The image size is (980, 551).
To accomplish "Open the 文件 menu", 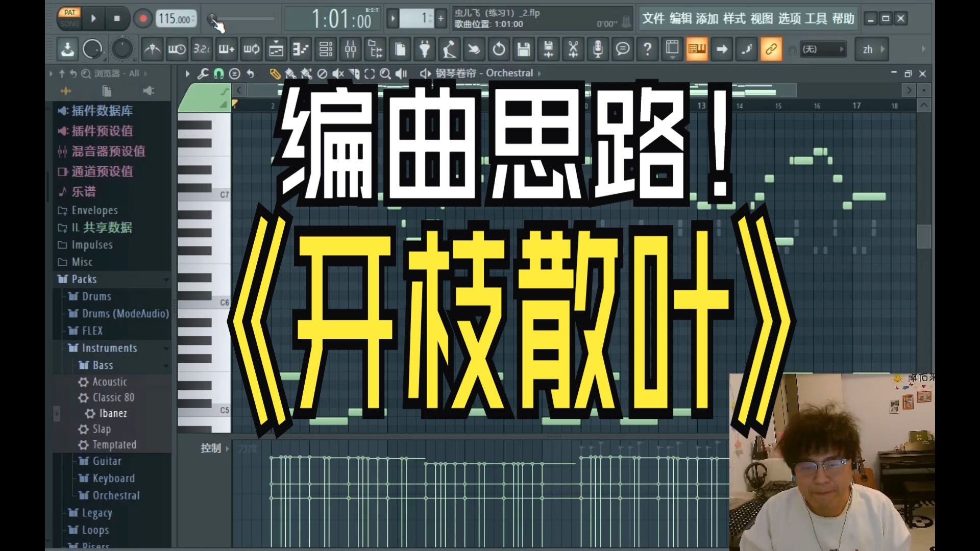I will [x=653, y=19].
